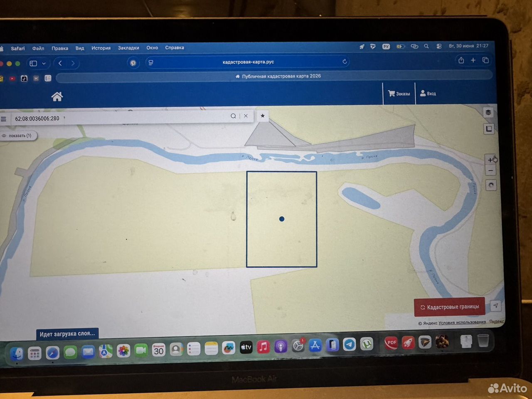Select the 'Публичная кадастровая карта 2026' tab
The image size is (532, 399).
coord(274,76)
